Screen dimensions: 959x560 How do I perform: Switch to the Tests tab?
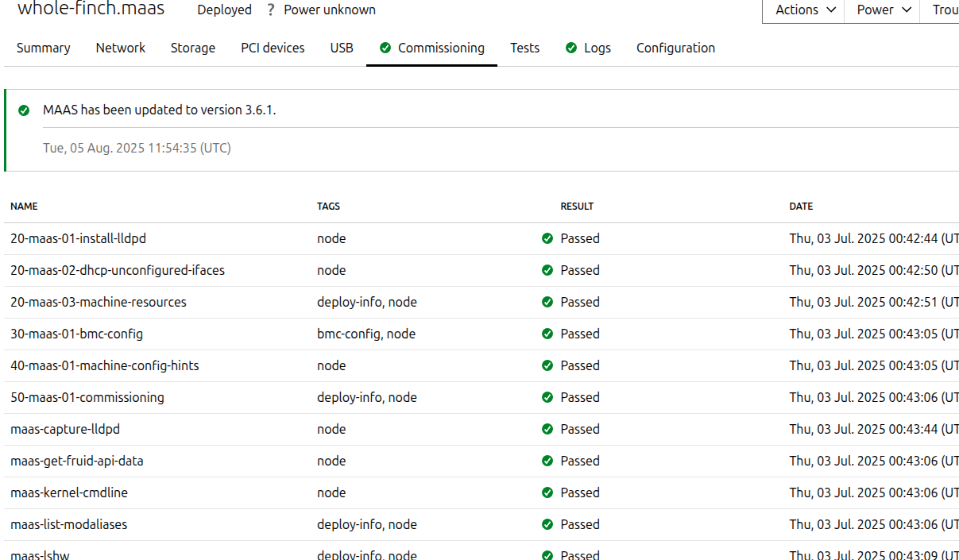point(524,48)
